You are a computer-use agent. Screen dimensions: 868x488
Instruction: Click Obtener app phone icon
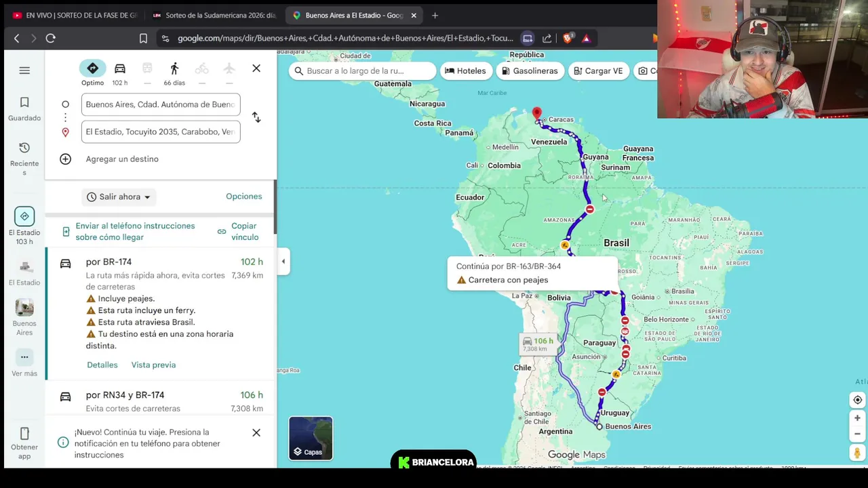[24, 434]
